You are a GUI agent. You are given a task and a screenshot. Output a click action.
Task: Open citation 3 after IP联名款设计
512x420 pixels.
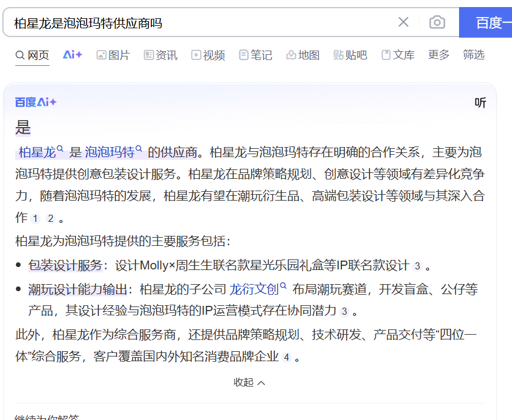pos(417,266)
